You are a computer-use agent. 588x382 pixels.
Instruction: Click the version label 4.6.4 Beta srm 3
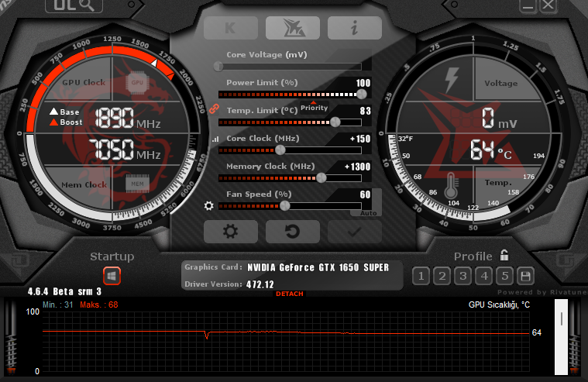[x=64, y=291]
